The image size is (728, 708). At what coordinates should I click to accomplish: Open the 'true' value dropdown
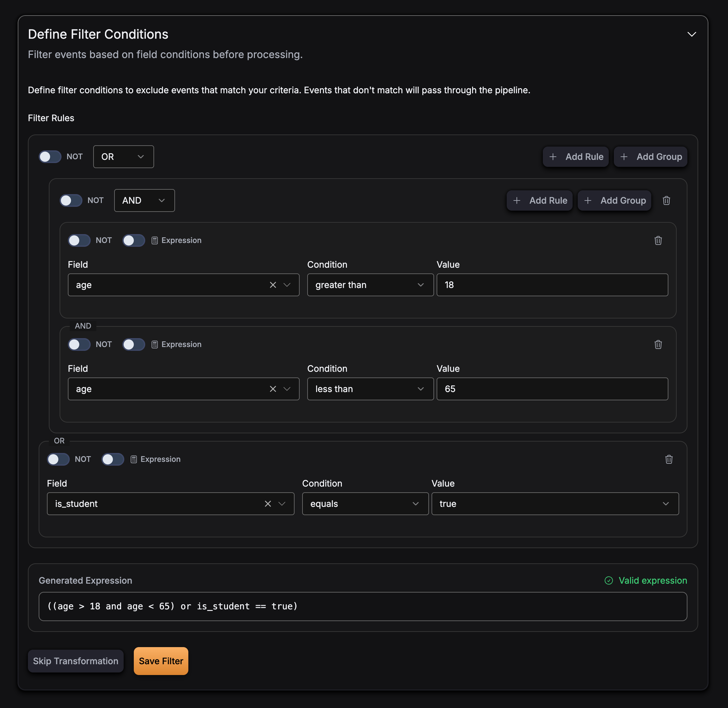(x=555, y=504)
